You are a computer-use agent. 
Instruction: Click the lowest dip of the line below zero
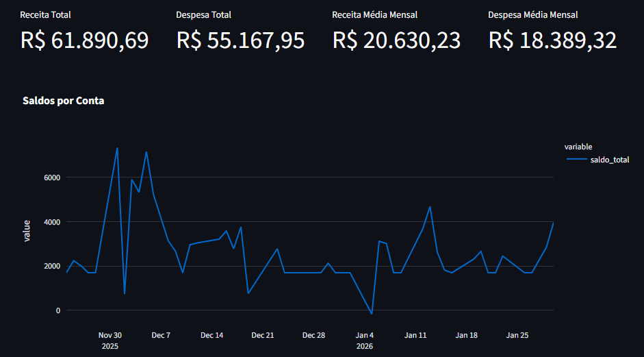tap(372, 314)
